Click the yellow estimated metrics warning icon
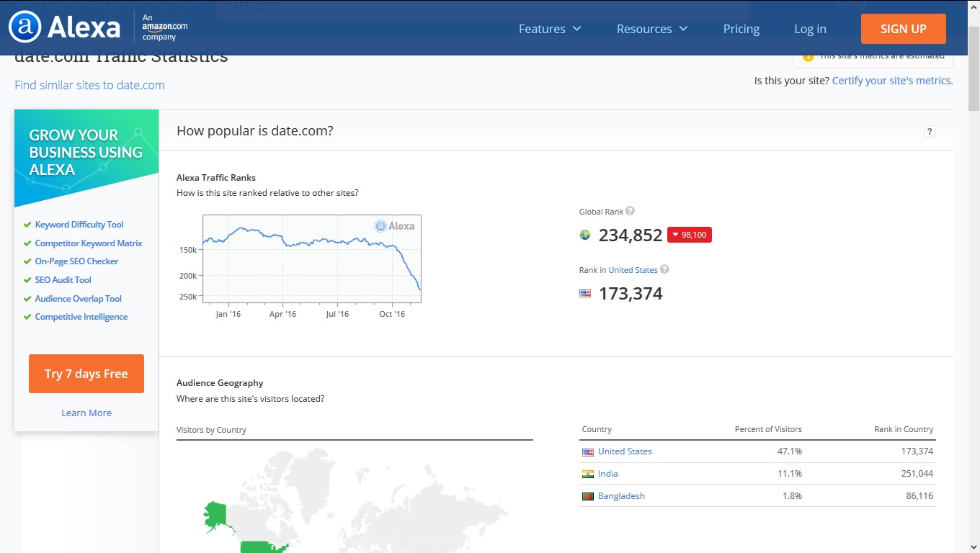The image size is (980, 553). (x=808, y=56)
